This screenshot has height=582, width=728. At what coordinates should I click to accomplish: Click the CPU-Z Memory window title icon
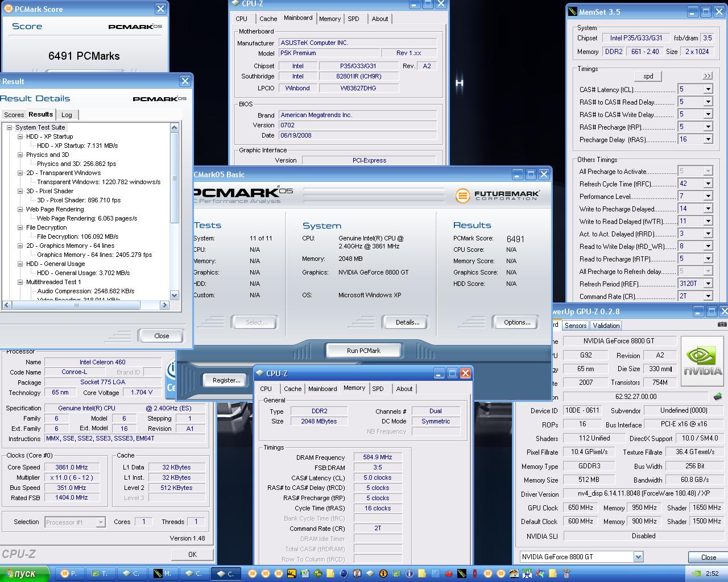pos(259,373)
